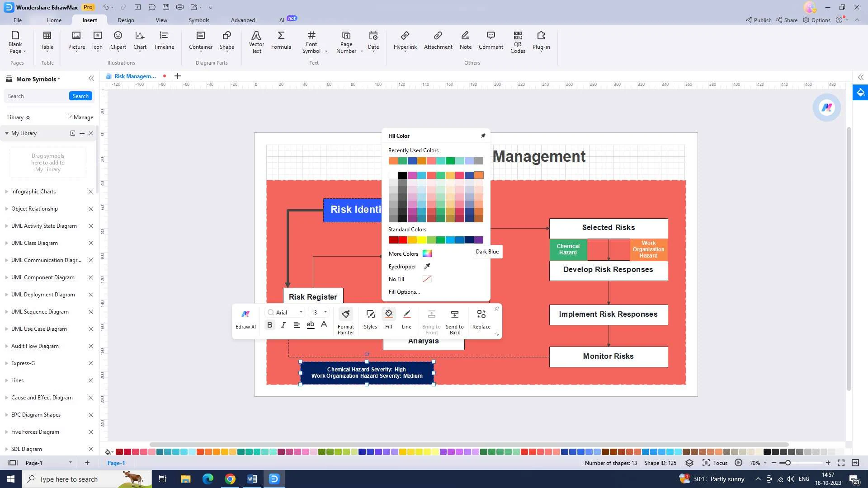Click the Format Painter icon

pos(346,314)
